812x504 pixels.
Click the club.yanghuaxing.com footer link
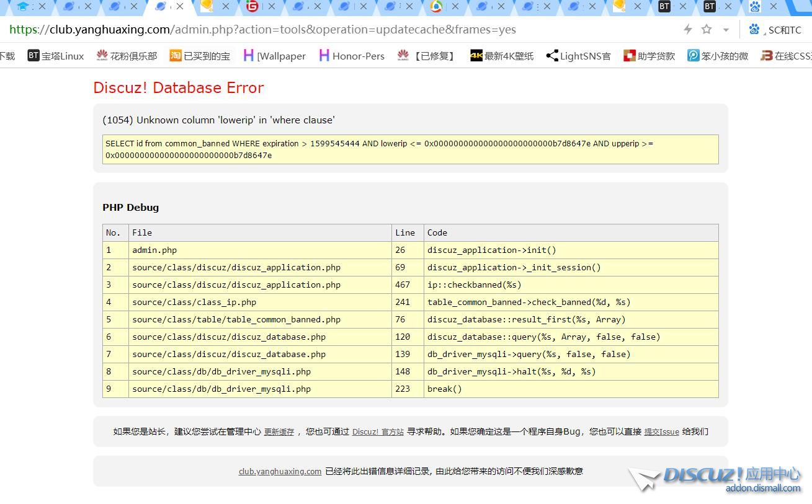[x=280, y=471]
